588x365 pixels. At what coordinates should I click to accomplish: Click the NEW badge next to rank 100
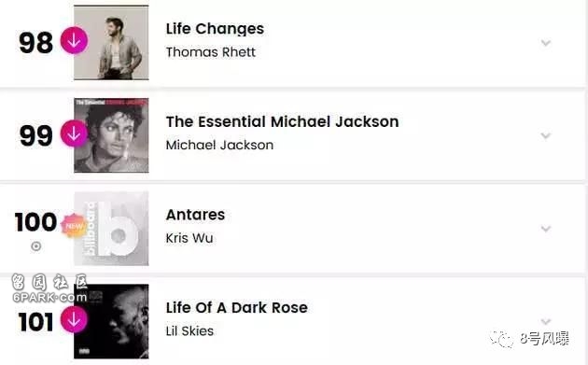[74, 226]
